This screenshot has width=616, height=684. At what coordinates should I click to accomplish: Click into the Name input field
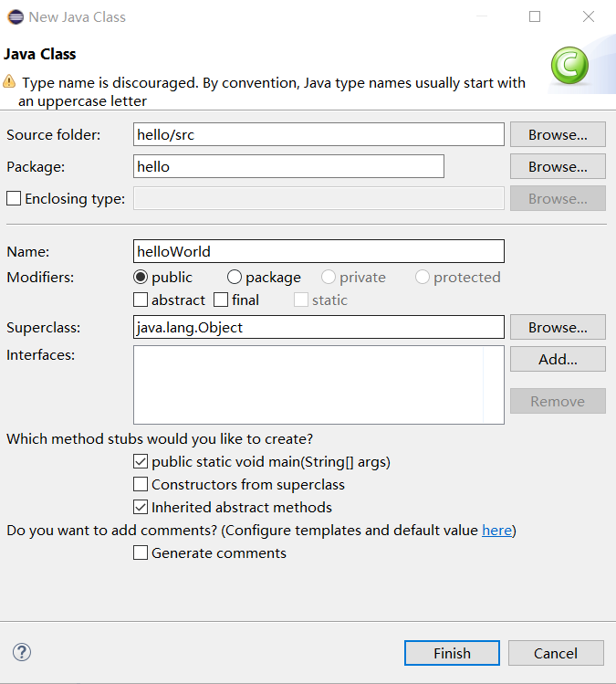pyautogui.click(x=318, y=251)
